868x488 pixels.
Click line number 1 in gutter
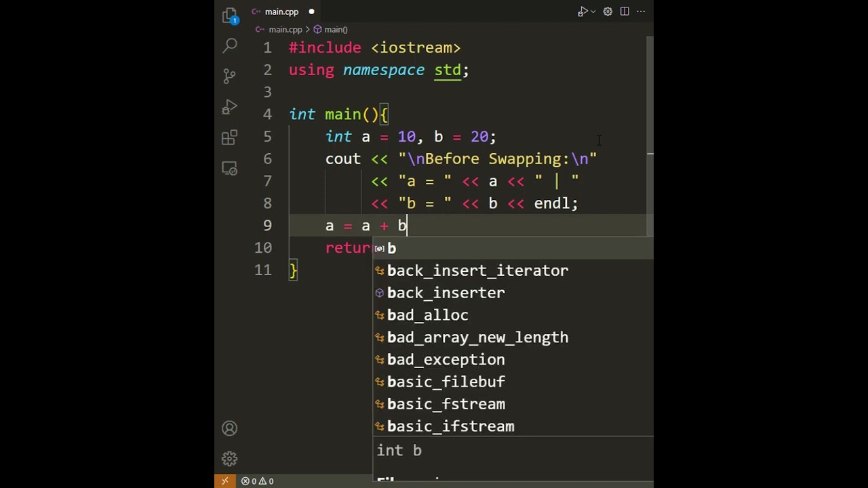268,47
